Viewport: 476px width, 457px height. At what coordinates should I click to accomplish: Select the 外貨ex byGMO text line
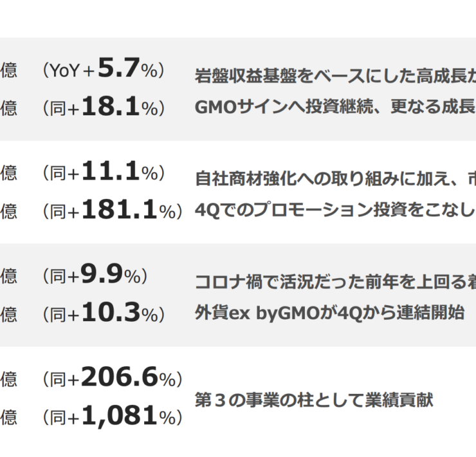329,313
